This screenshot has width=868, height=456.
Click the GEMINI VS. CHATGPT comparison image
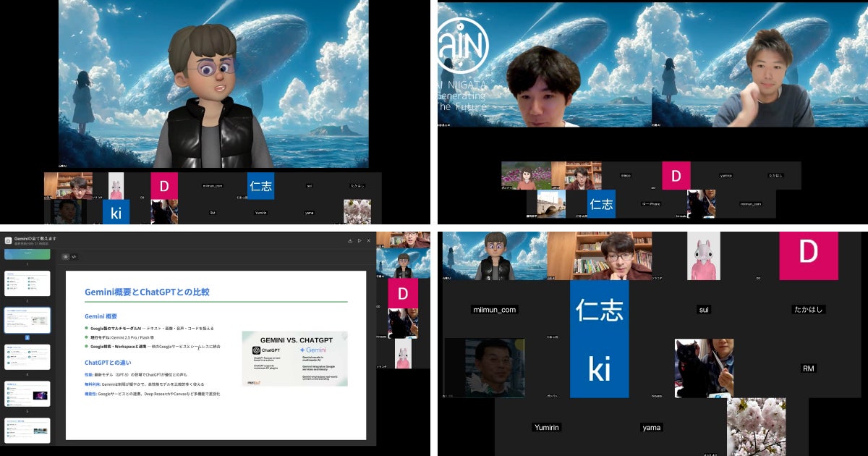pos(294,358)
